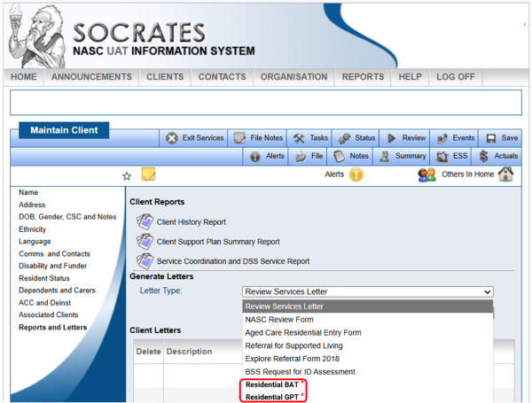This screenshot has width=532, height=403.
Task: Click LOG OFF menu item
Action: coord(456,77)
